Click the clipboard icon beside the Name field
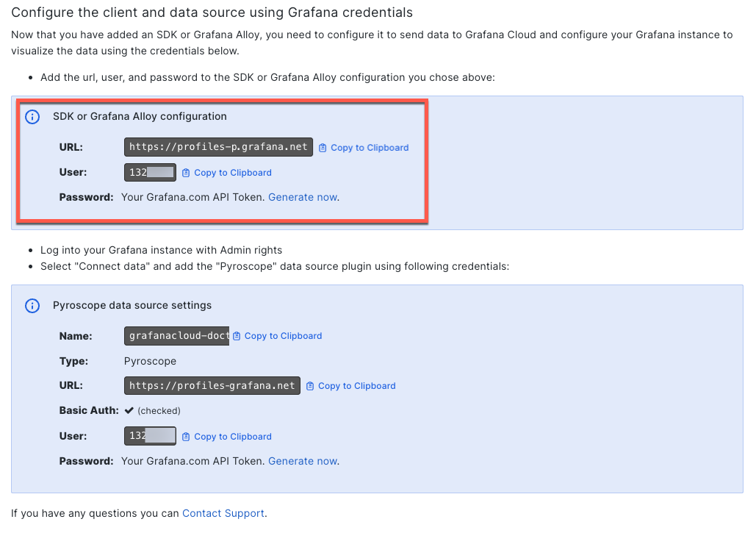The height and width of the screenshot is (533, 756). (x=238, y=335)
